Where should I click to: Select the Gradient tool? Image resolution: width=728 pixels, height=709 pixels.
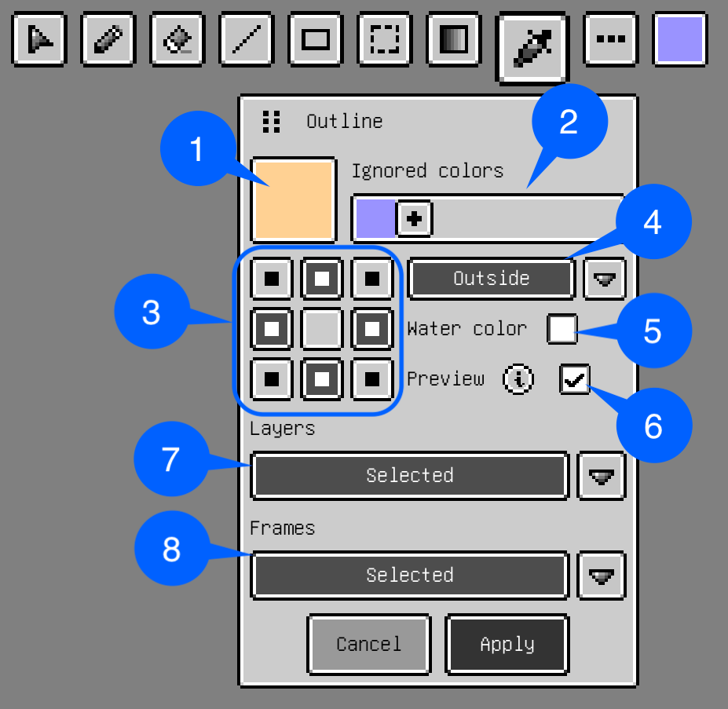[454, 38]
